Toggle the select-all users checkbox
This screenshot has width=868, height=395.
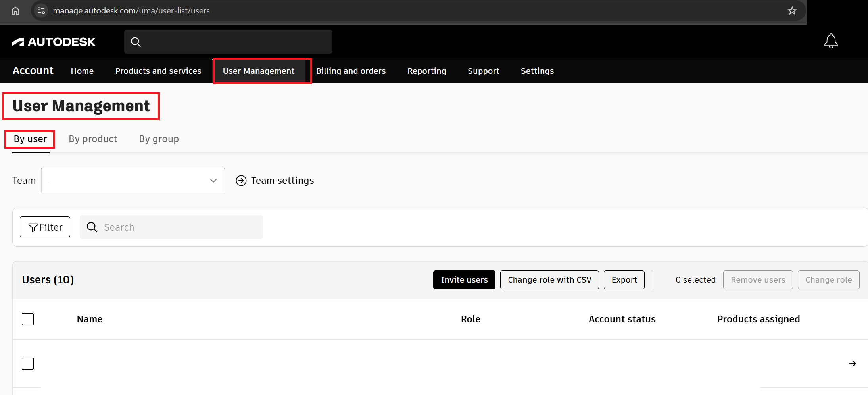pyautogui.click(x=28, y=319)
